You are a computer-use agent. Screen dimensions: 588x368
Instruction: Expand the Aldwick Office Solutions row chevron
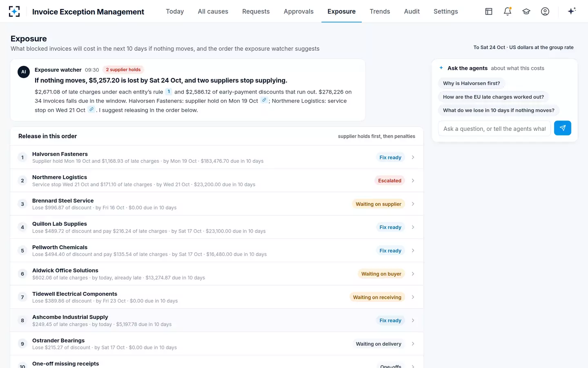pos(413,274)
